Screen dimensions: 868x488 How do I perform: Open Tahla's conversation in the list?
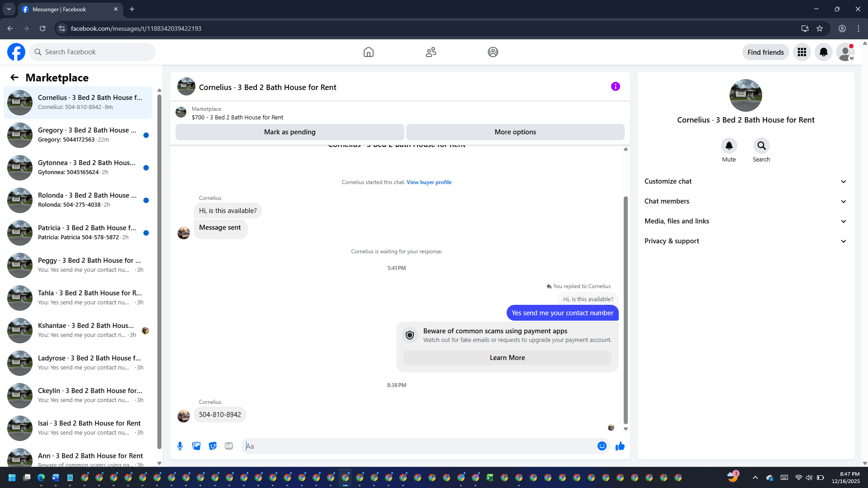78,298
